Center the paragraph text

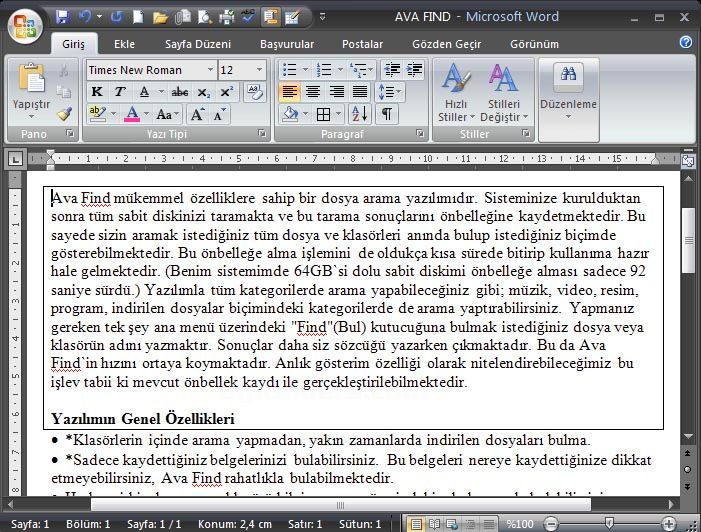[313, 92]
